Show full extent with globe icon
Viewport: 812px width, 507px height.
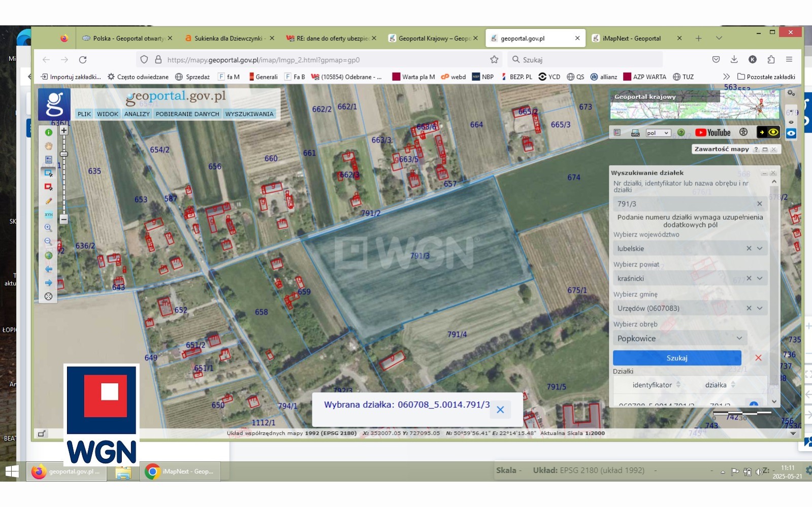pyautogui.click(x=49, y=256)
